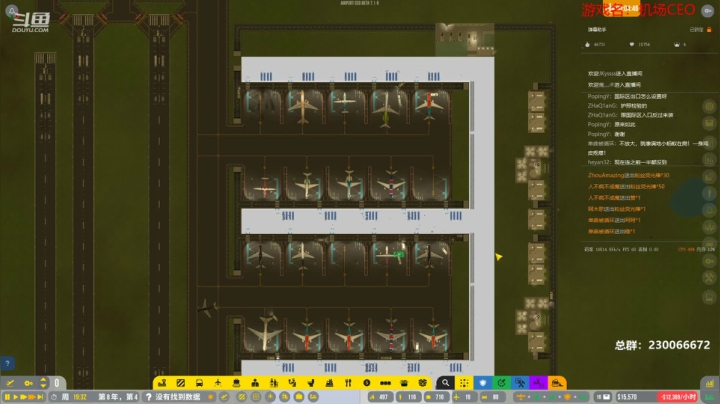Image resolution: width=720 pixels, height=404 pixels.
Task: View the 716 counter indicator
Action: click(x=436, y=397)
